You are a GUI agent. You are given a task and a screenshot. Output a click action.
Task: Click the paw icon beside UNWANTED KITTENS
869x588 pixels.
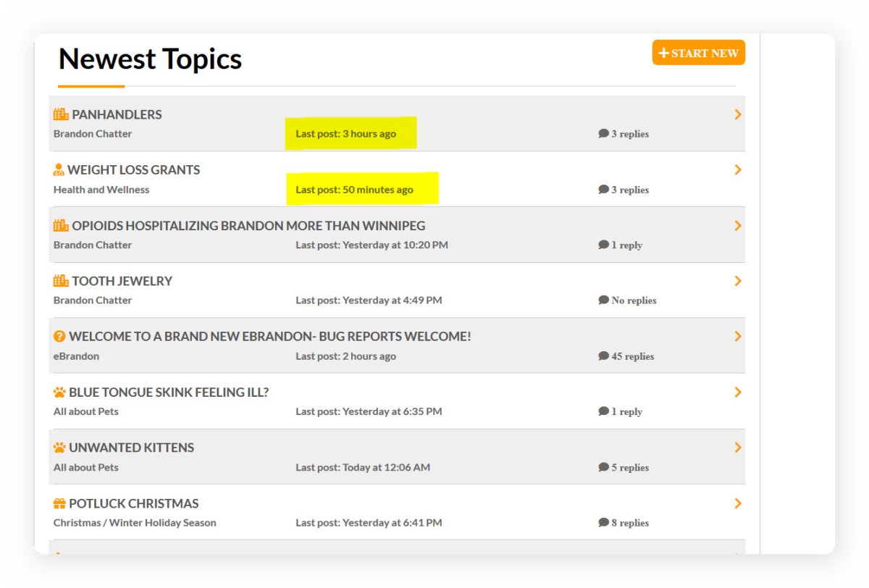pos(59,448)
